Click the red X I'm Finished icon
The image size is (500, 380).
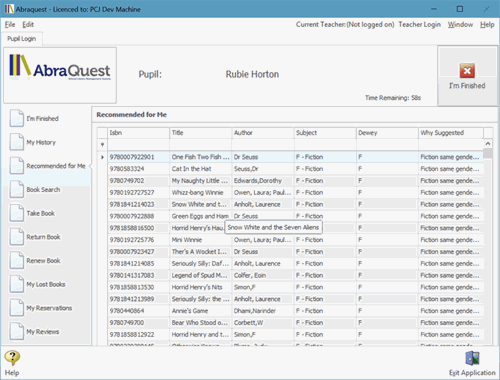[x=467, y=71]
